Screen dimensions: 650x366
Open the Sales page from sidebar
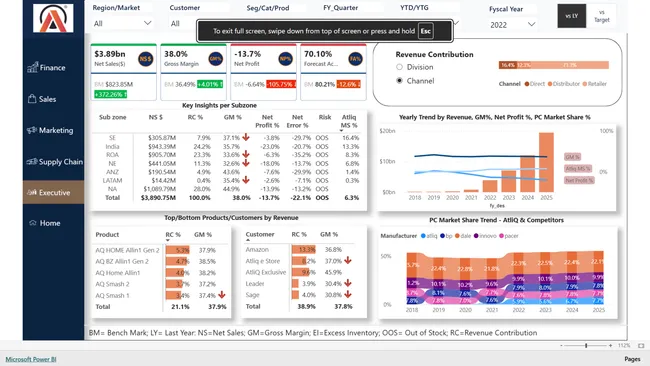42,99
